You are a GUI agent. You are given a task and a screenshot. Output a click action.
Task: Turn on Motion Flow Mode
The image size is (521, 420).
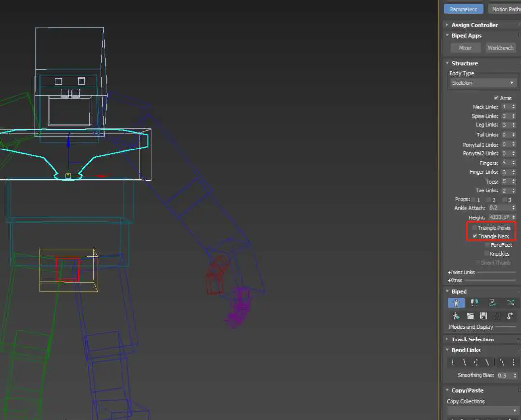pyautogui.click(x=492, y=303)
